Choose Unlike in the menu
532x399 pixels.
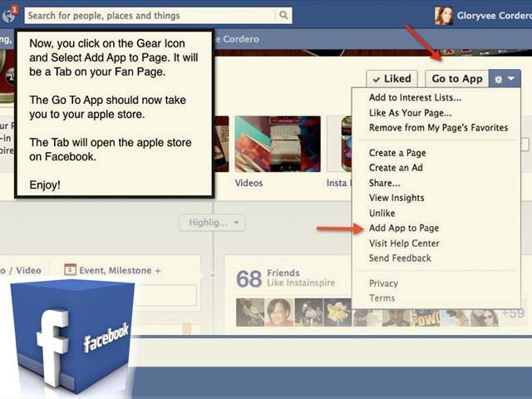point(382,213)
